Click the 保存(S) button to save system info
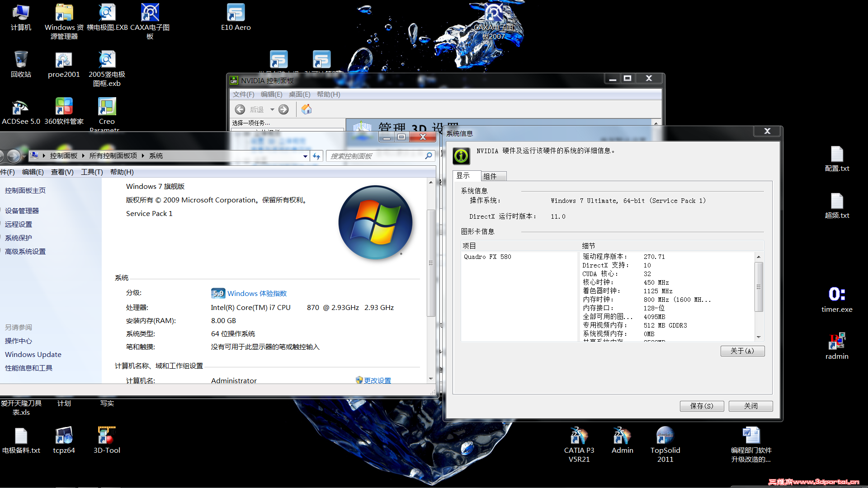This screenshot has height=488, width=868. click(701, 406)
